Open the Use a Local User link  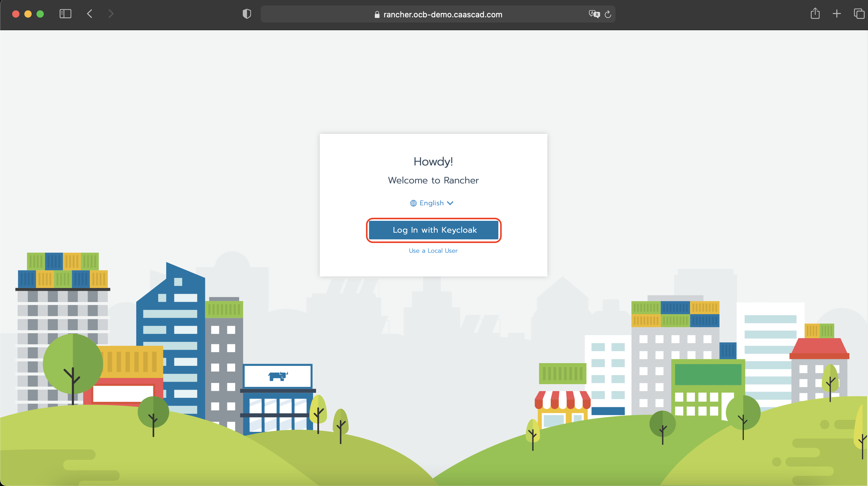click(x=433, y=251)
